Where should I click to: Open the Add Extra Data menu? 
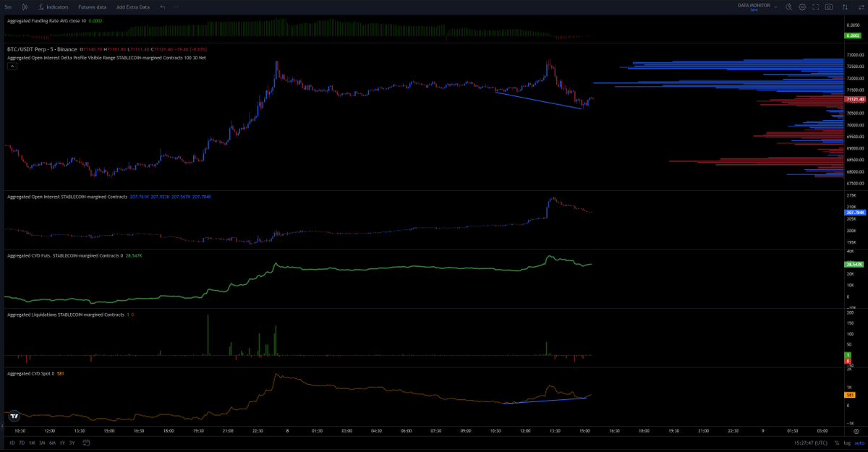[x=133, y=7]
